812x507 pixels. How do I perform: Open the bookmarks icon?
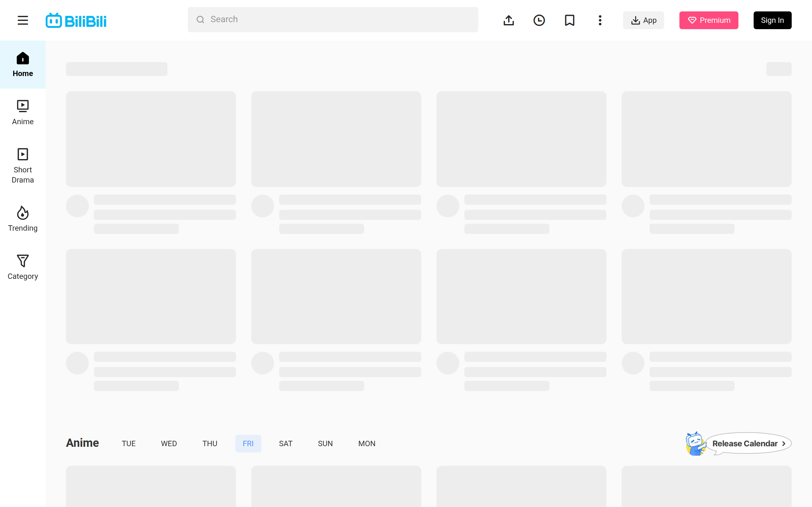569,21
